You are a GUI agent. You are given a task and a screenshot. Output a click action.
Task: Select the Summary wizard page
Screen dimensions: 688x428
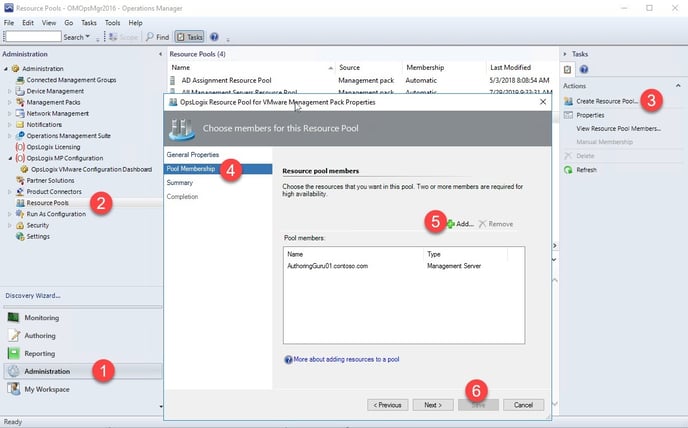point(179,183)
